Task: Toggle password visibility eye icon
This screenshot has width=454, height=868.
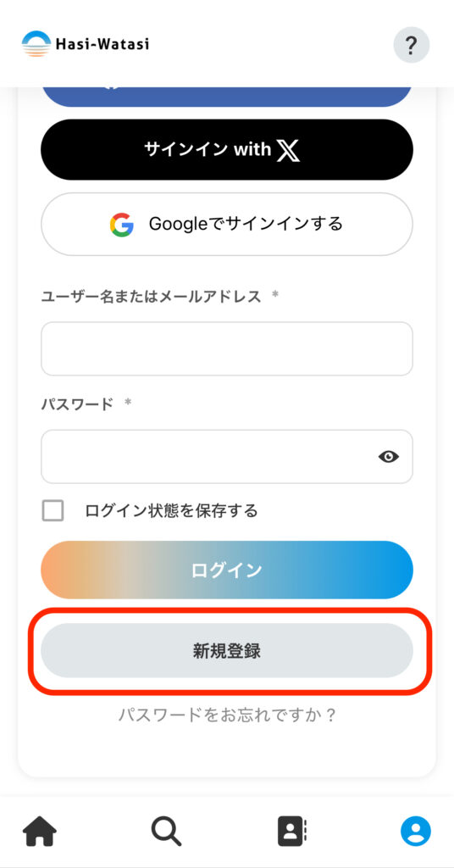Action: (389, 457)
